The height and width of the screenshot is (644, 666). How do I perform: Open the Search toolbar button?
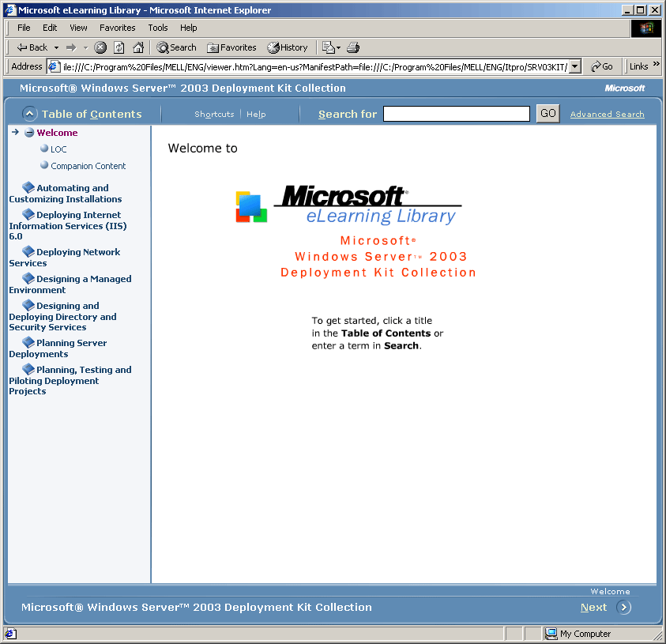pyautogui.click(x=176, y=47)
